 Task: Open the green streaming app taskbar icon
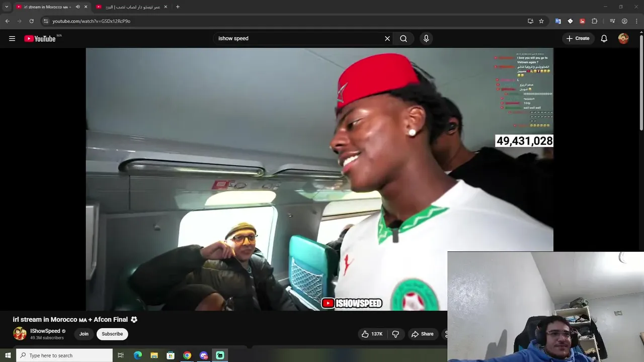click(220, 355)
